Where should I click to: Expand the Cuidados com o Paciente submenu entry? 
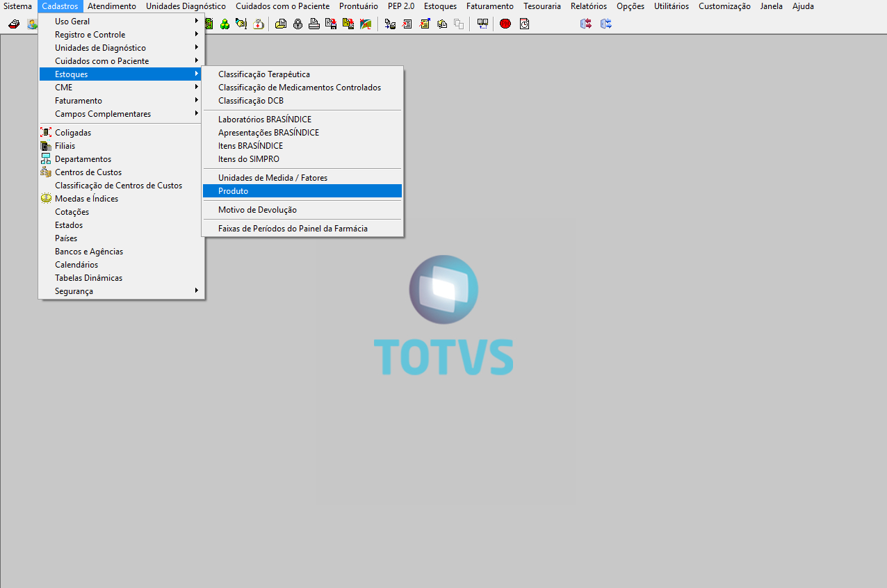click(122, 60)
